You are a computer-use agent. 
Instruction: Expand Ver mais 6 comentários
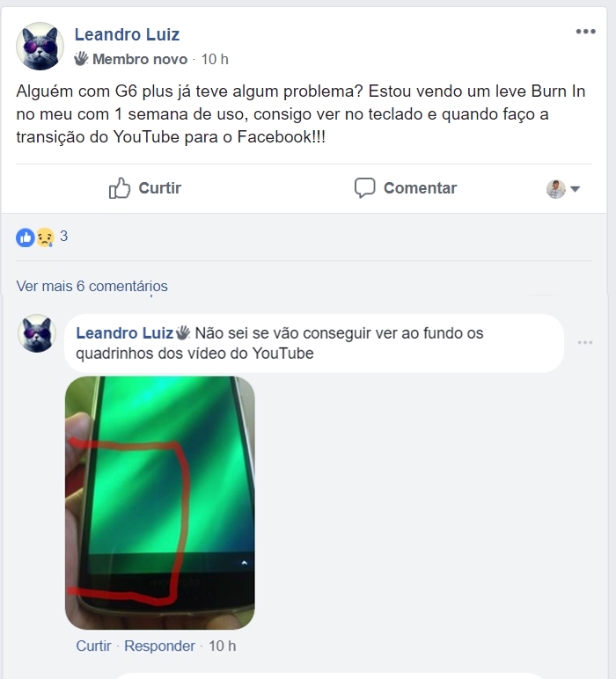[92, 286]
